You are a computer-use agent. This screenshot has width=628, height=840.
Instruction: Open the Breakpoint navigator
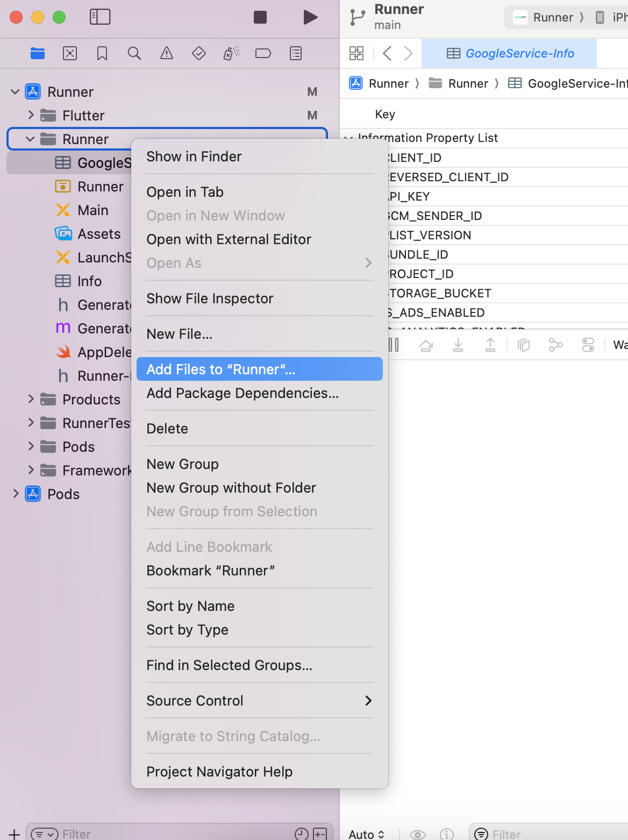click(263, 53)
